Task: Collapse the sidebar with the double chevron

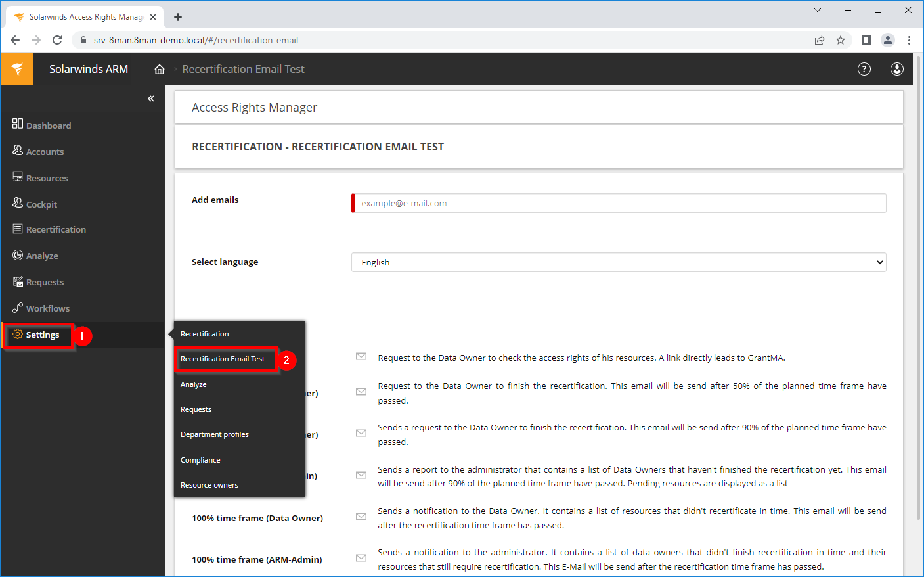Action: (151, 99)
